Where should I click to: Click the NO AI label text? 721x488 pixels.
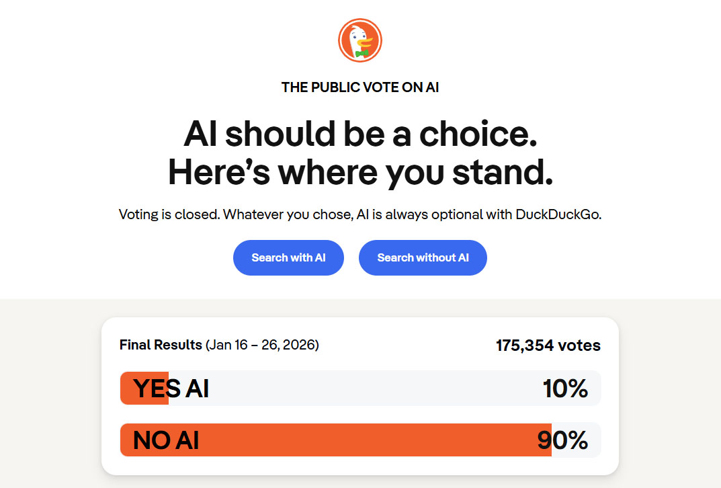(166, 440)
